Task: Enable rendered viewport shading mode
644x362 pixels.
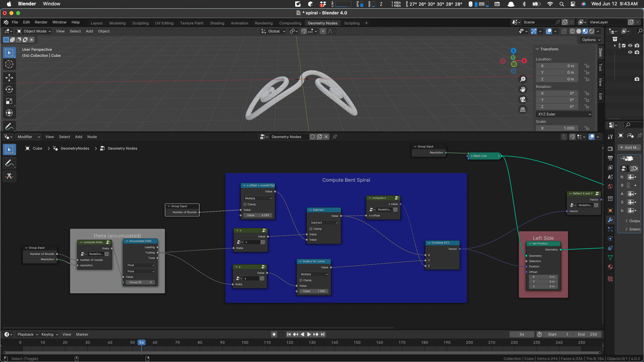Action: click(592, 31)
